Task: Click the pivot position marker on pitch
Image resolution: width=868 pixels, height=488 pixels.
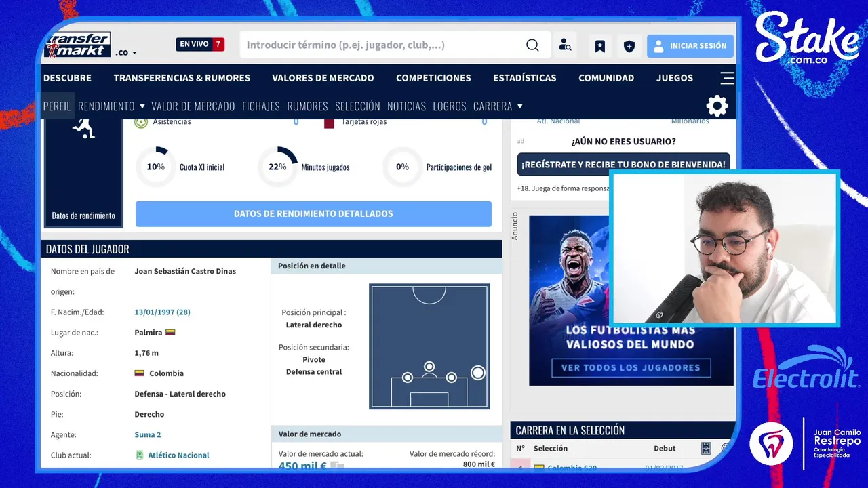Action: (429, 367)
